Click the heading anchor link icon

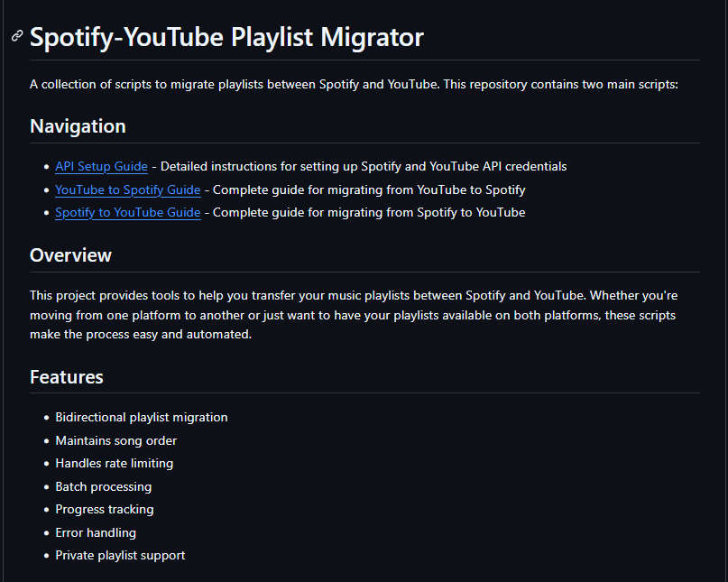pos(17,36)
